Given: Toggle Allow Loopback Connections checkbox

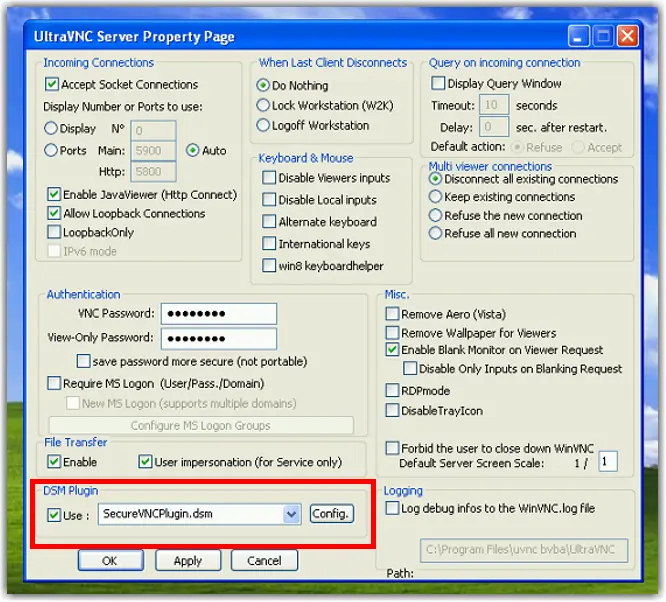Looking at the screenshot, I should click(54, 213).
